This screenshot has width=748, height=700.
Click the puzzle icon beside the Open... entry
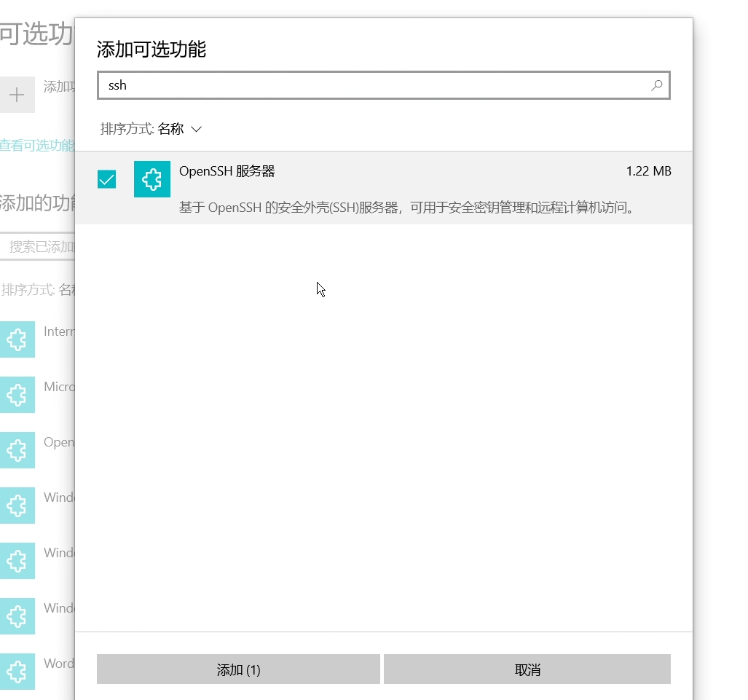17,450
